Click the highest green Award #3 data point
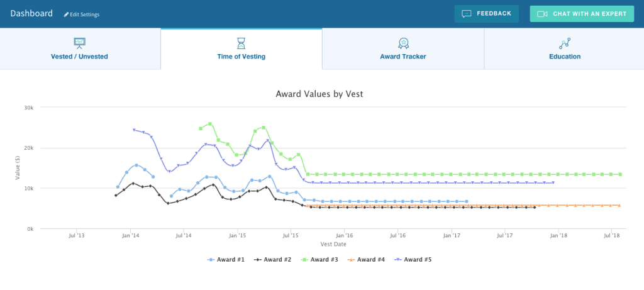This screenshot has width=644, height=290. [x=210, y=124]
